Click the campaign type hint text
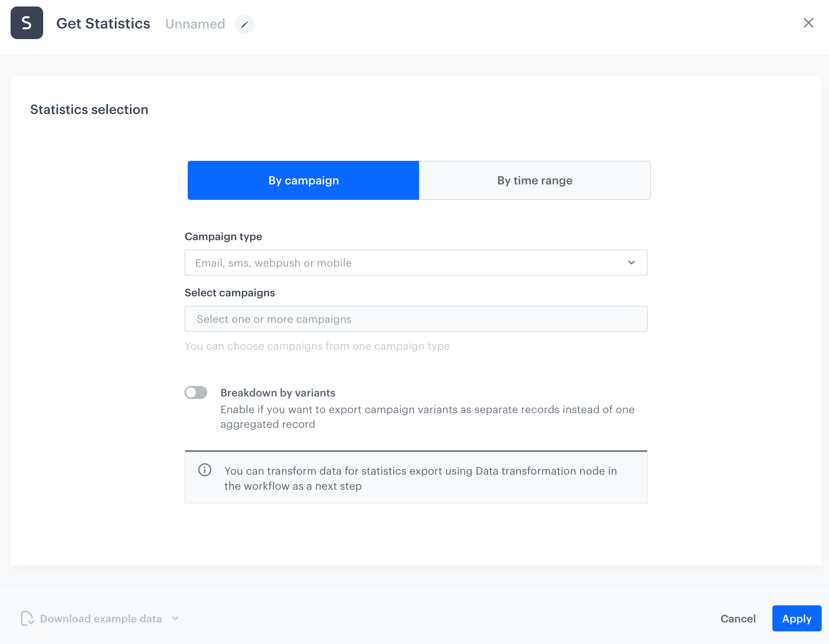 [x=317, y=346]
